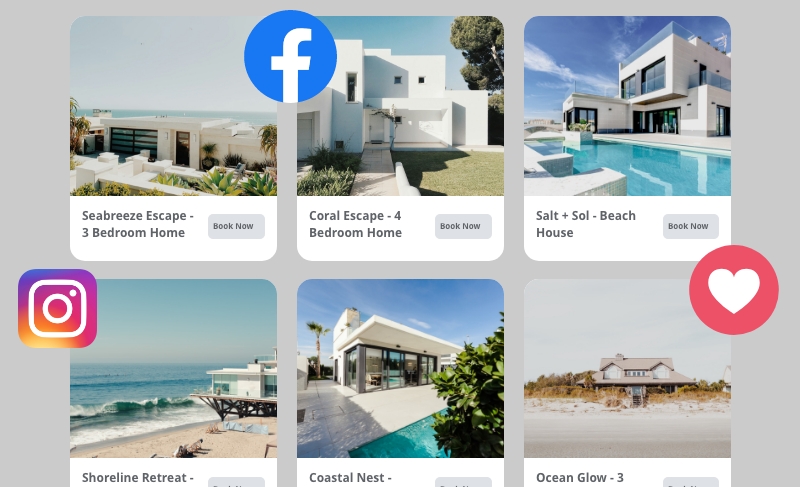View the Salt + Sol pool photo
Viewport: 800px width, 487px height.
628,106
